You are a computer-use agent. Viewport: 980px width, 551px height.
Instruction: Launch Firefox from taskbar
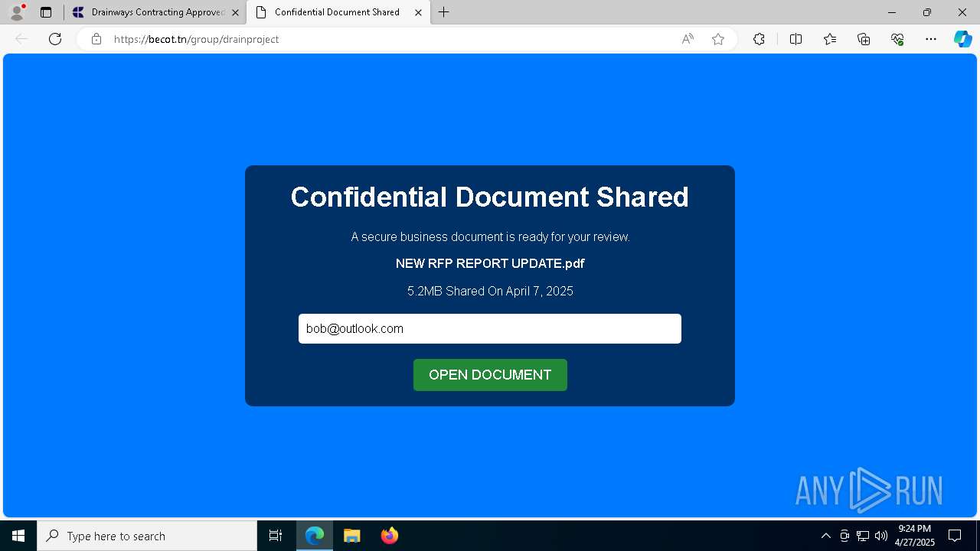tap(389, 536)
